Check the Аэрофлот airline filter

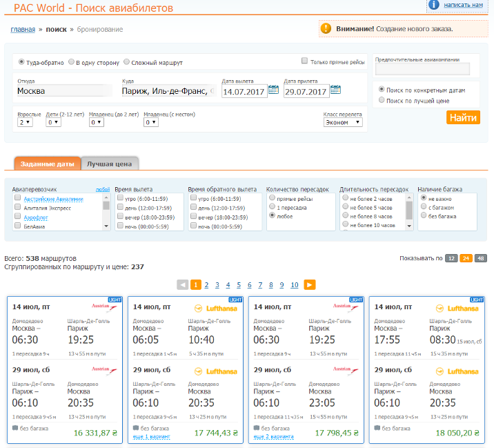(18, 216)
